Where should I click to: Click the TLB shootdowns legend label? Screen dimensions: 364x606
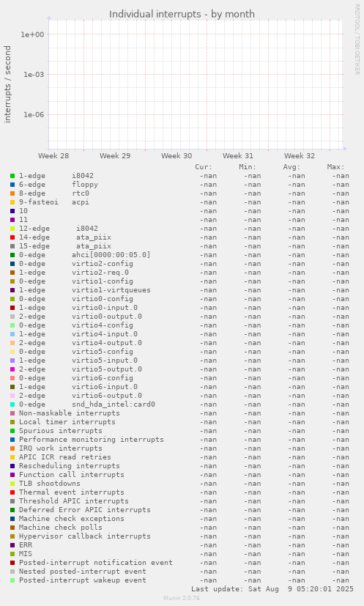point(50,484)
